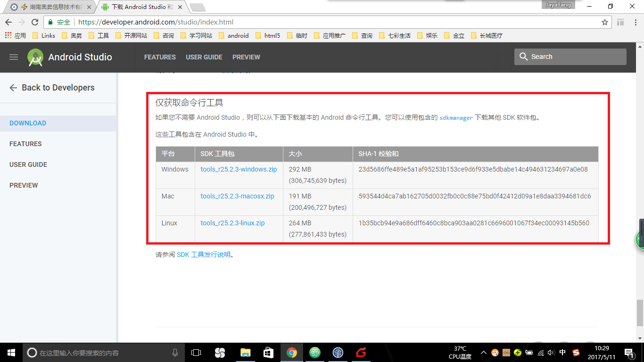
Task: Click the green padlock secure icon
Action: [50, 22]
